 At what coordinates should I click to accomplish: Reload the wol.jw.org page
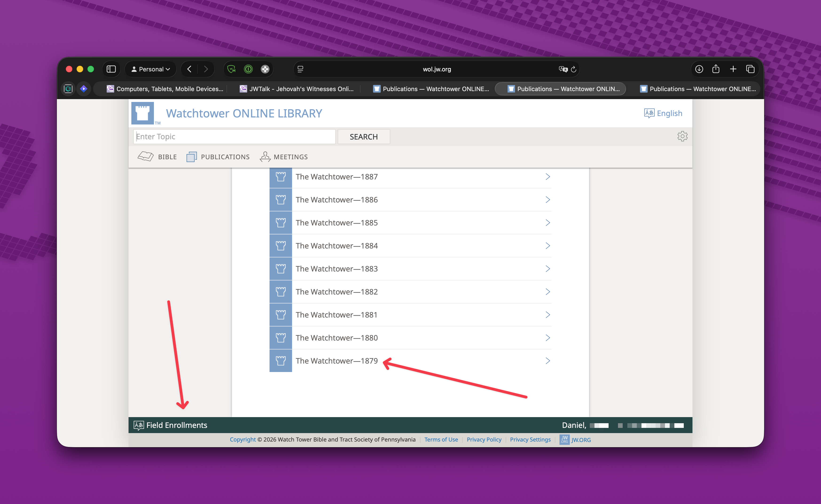pos(574,69)
